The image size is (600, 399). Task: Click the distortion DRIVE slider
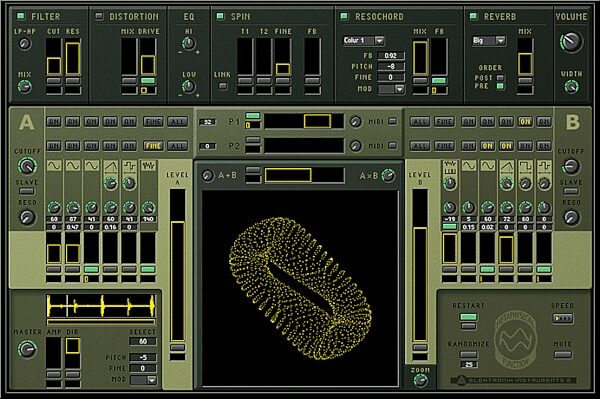148,56
